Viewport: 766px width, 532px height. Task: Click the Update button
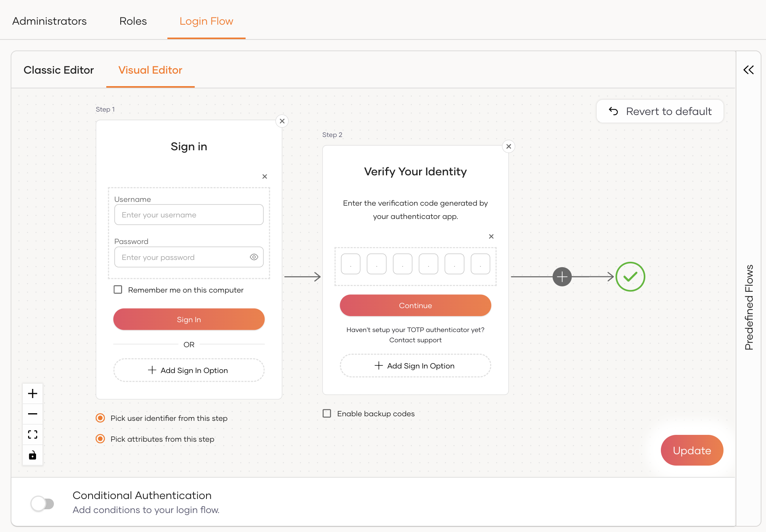point(692,450)
